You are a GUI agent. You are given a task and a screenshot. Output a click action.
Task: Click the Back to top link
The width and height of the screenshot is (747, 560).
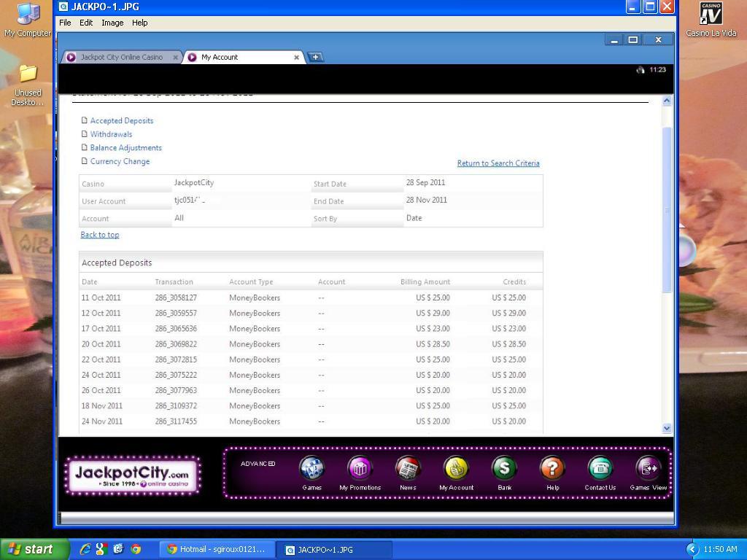[100, 235]
